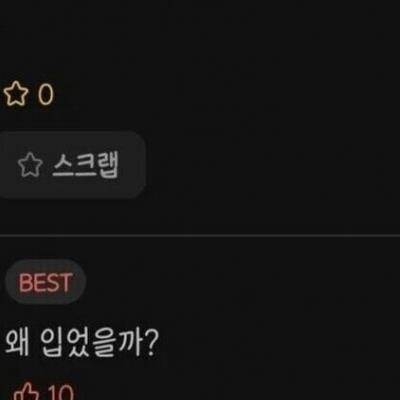400x400 pixels.
Task: Click the gray star icon inside the 스크랩 button
Action: (x=30, y=165)
